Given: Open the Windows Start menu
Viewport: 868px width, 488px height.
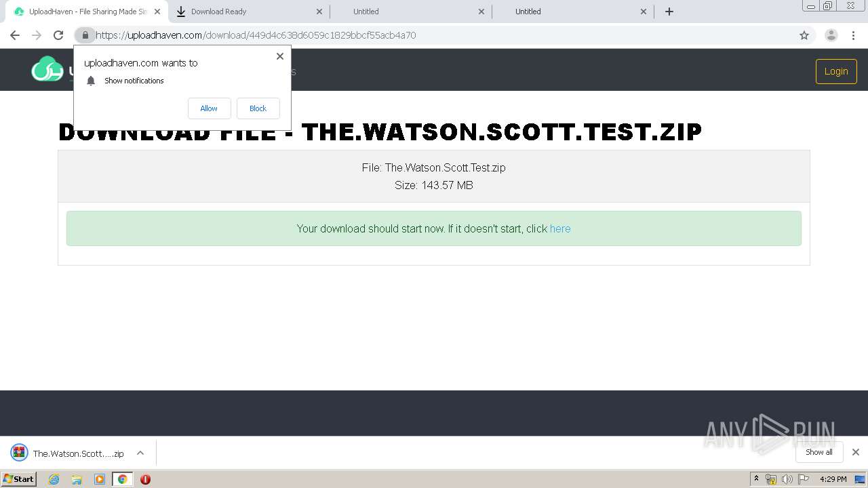Looking at the screenshot, I should point(18,479).
